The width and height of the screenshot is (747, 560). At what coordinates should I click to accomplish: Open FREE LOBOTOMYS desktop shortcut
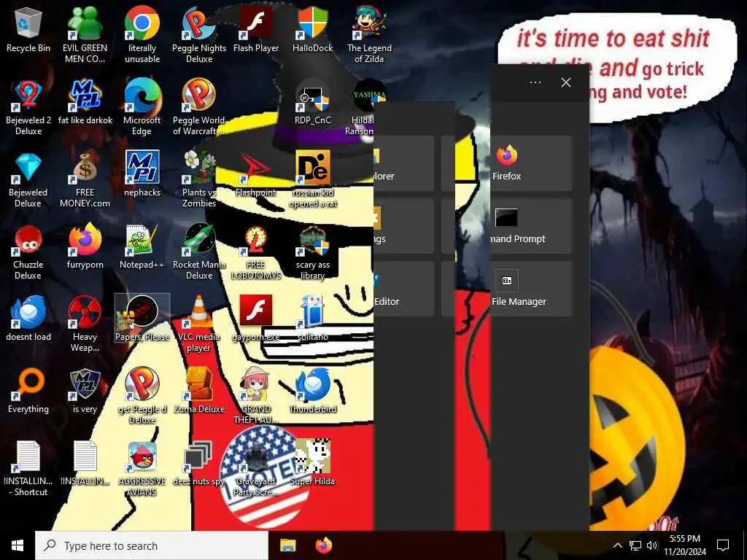[x=256, y=252]
